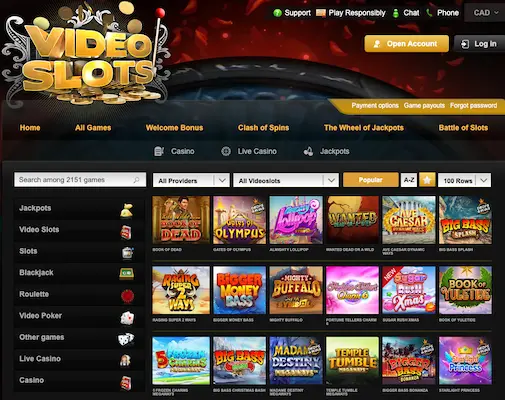Click the Other games dice icon
505x400 pixels.
(126, 339)
